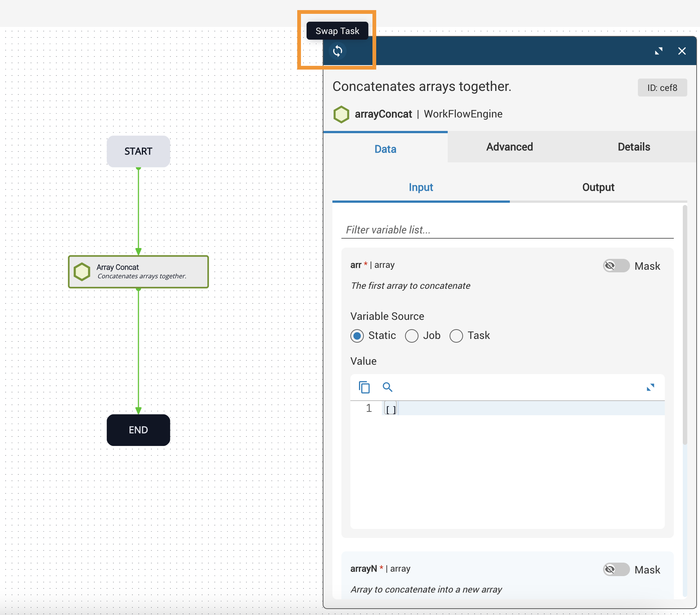Image resolution: width=700 pixels, height=615 pixels.
Task: Expand the arr value editor
Action: point(650,387)
